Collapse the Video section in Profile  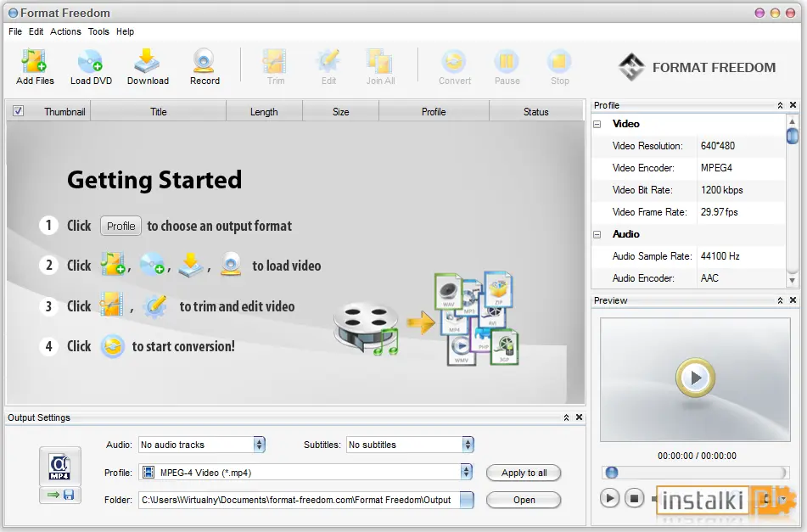[x=597, y=124]
